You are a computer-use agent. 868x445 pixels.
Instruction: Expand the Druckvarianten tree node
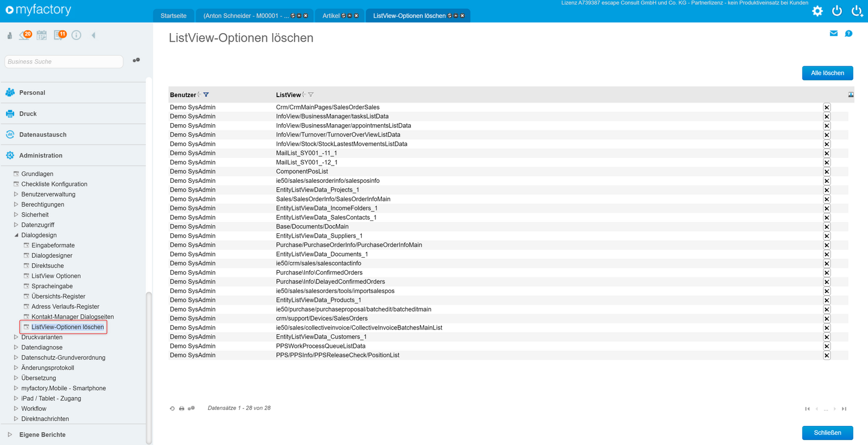click(x=16, y=338)
